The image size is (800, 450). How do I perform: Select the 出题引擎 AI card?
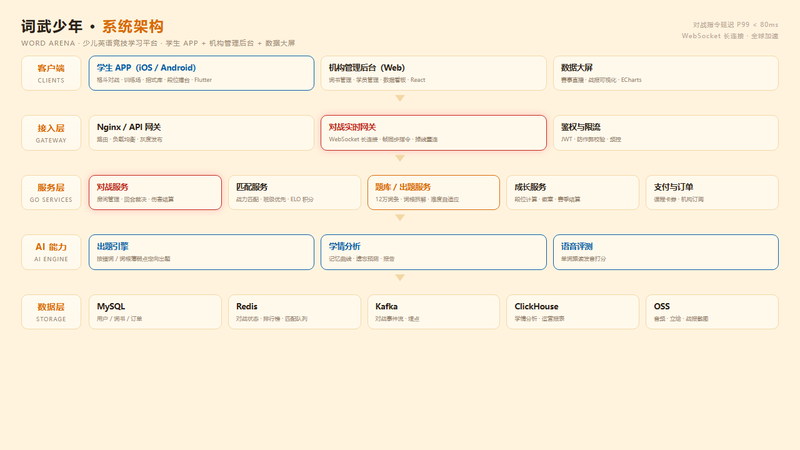(201, 252)
